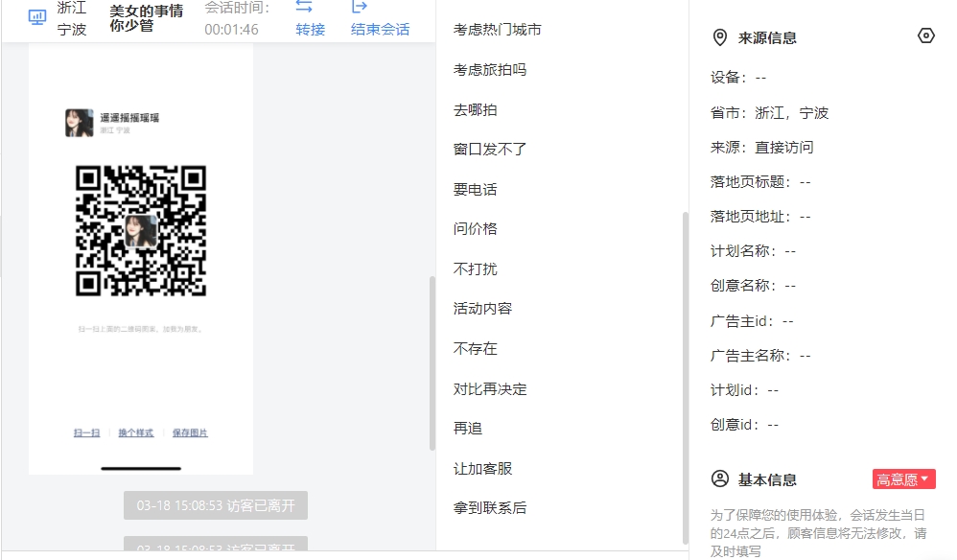Open the hexagon settings icon in 来源信息
Screen dimensions: 957x560
click(926, 36)
